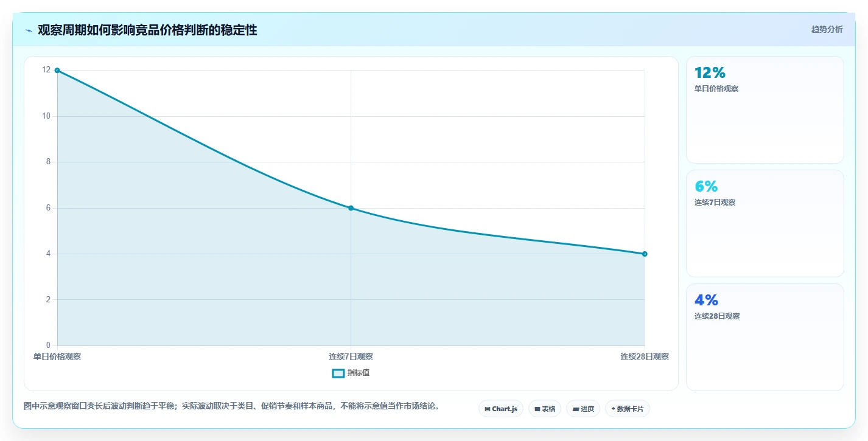This screenshot has width=868, height=441.
Task: Click the 进度 tag chip
Action: pyautogui.click(x=583, y=409)
